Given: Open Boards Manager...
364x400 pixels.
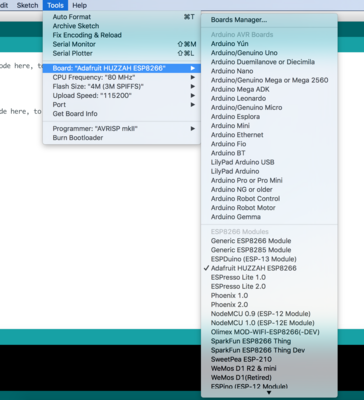Looking at the screenshot, I should [269, 20].
